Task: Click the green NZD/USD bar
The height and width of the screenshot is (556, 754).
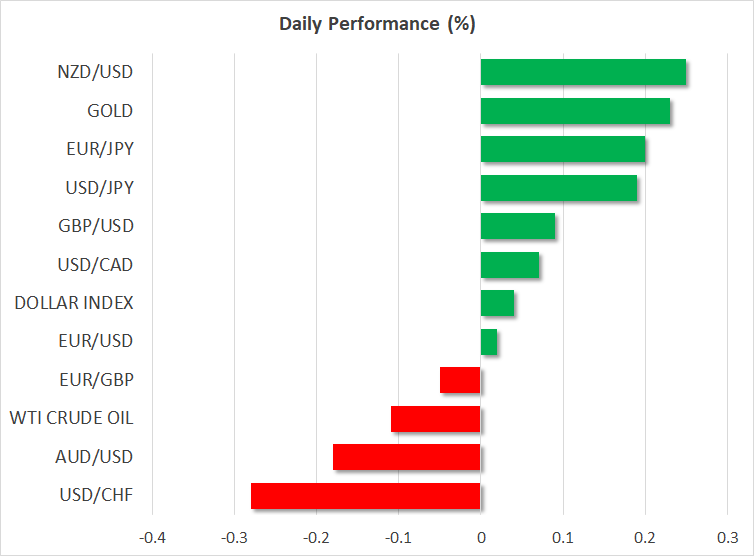Action: 583,72
